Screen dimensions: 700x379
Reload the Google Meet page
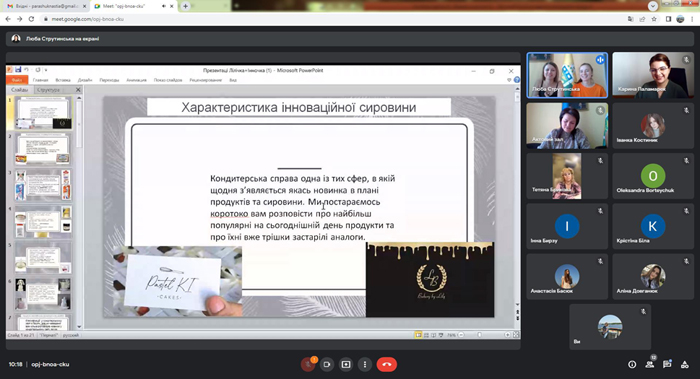(x=31, y=19)
